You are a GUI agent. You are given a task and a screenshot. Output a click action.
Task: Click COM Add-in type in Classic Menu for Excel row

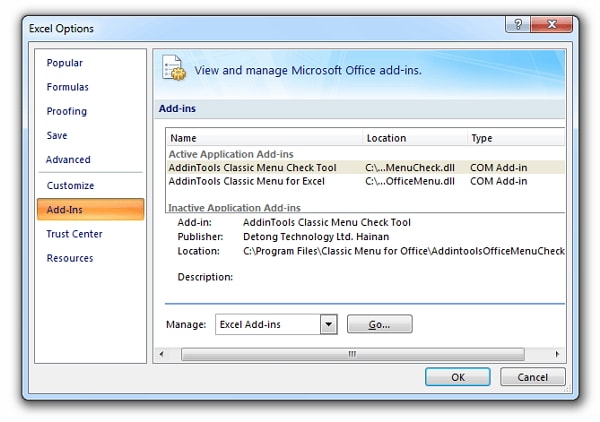499,181
